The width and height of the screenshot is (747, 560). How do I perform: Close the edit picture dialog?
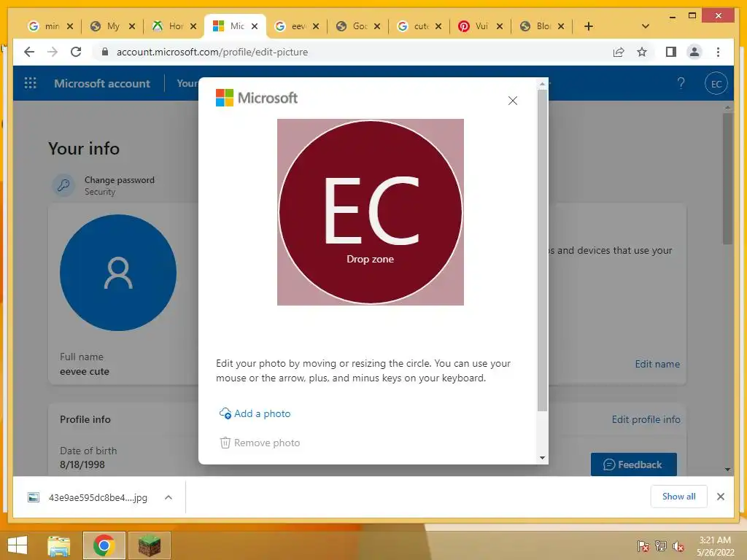[513, 101]
